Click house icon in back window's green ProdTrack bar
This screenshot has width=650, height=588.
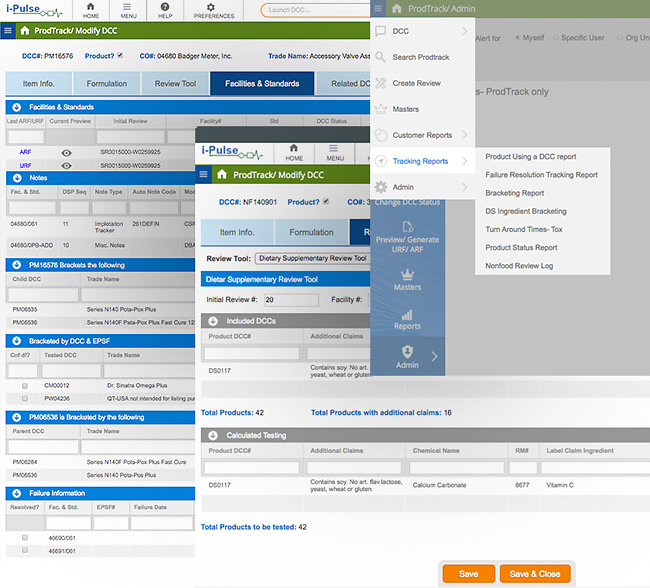pyautogui.click(x=25, y=30)
